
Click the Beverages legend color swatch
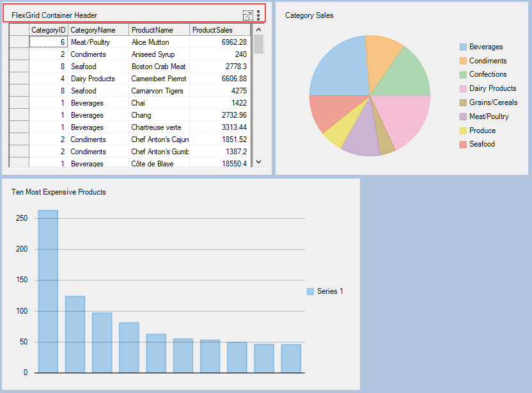click(463, 47)
